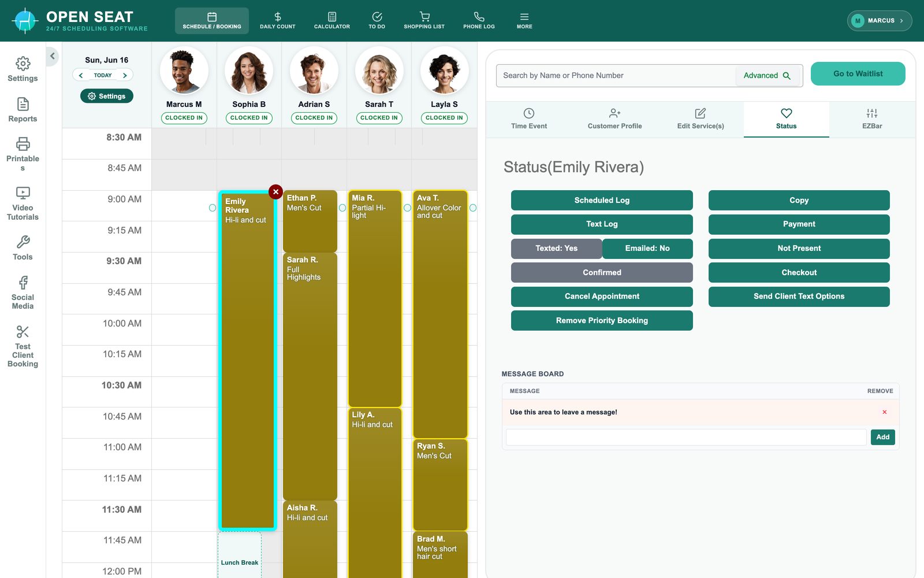The height and width of the screenshot is (578, 924).
Task: Open the More hamburger menu
Action: [524, 21]
